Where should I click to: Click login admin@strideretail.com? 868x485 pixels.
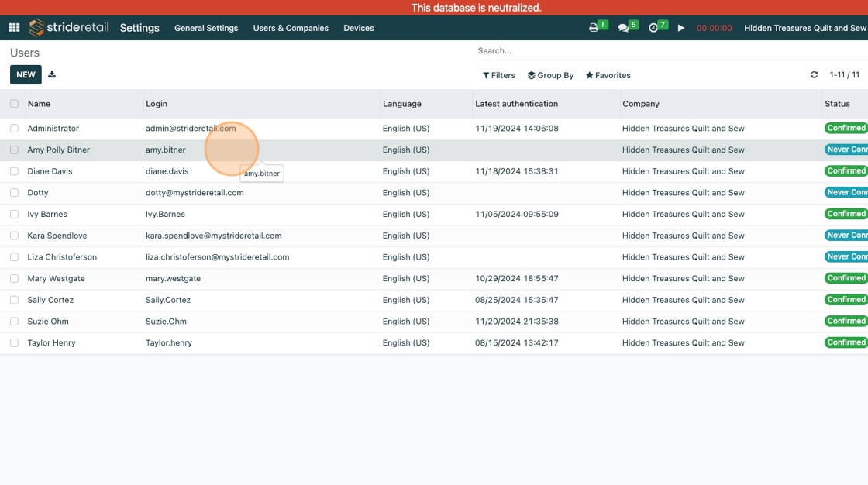tap(191, 128)
